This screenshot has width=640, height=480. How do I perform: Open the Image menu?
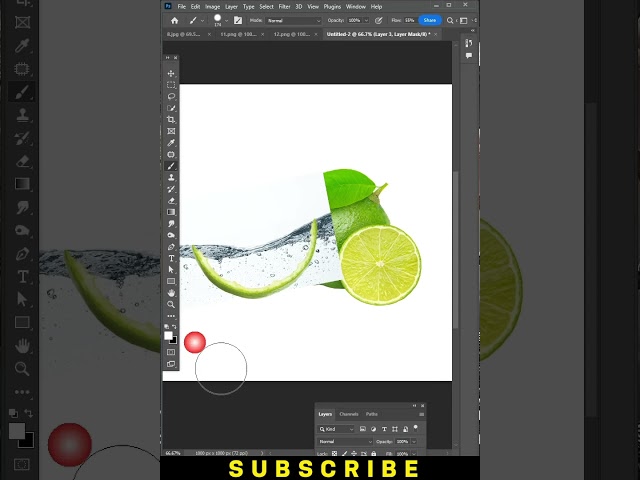(212, 7)
